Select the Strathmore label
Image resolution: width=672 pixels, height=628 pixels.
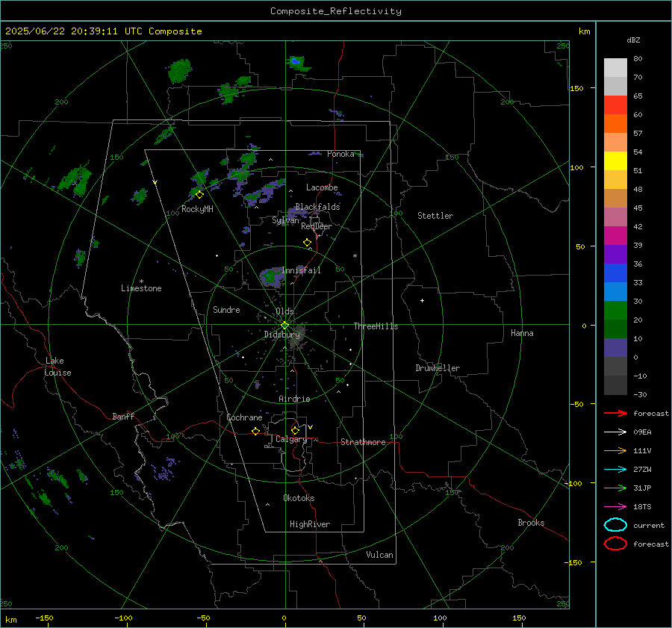coord(363,442)
